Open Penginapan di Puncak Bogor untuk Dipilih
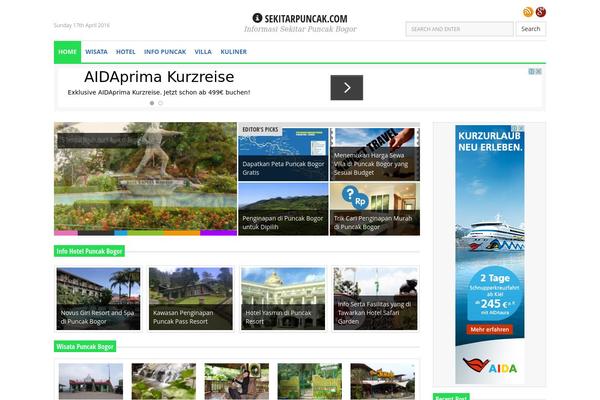Viewport: 600px width, 400px height. [x=283, y=209]
